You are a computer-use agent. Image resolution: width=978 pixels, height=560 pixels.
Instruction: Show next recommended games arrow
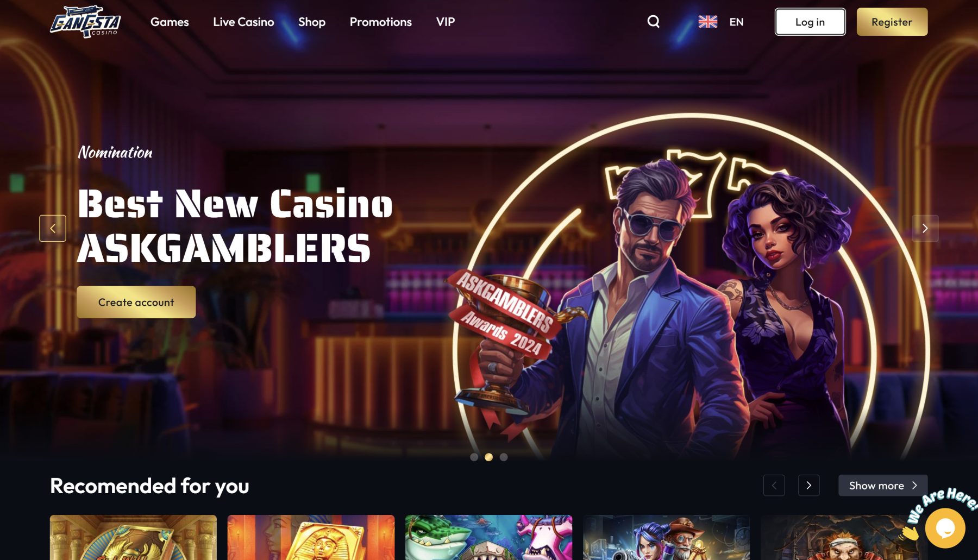click(x=808, y=486)
